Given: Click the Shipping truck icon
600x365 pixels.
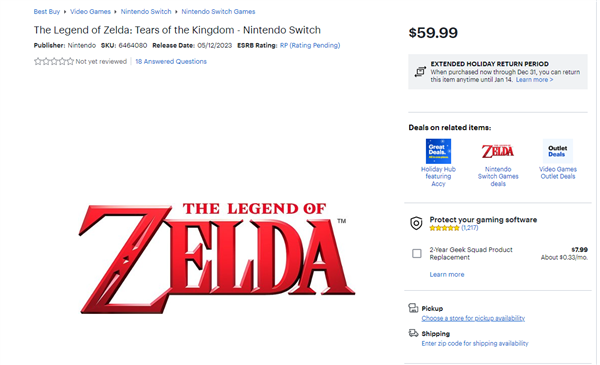Looking at the screenshot, I should tap(413, 333).
